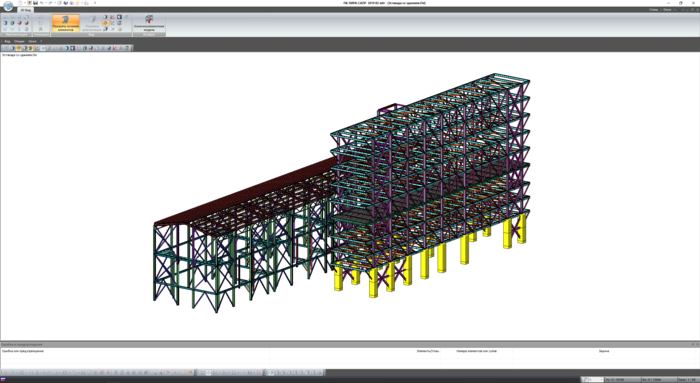Viewport: 700px width, 383px height.
Task: Click the black-and-white cube icon in second toolbar row
Action: pos(73,48)
